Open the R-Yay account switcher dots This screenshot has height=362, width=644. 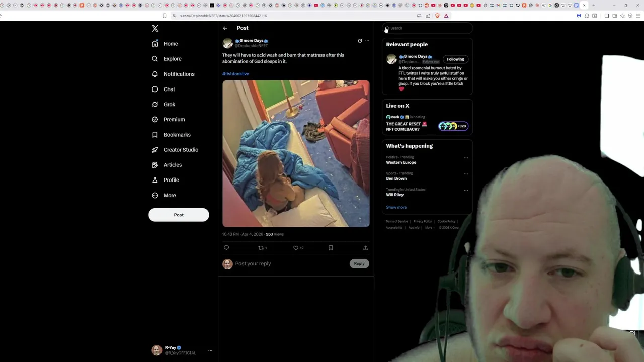[x=210, y=350]
